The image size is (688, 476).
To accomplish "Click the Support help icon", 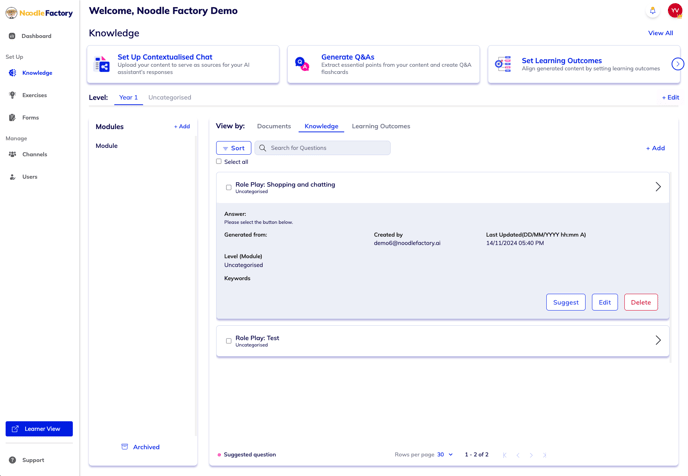I will [x=12, y=460].
